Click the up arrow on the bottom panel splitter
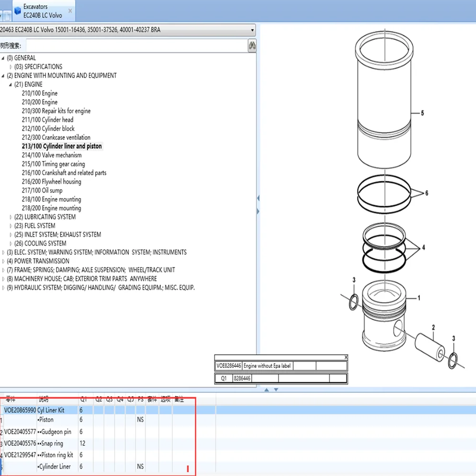This screenshot has width=476, height=476. [x=267, y=390]
